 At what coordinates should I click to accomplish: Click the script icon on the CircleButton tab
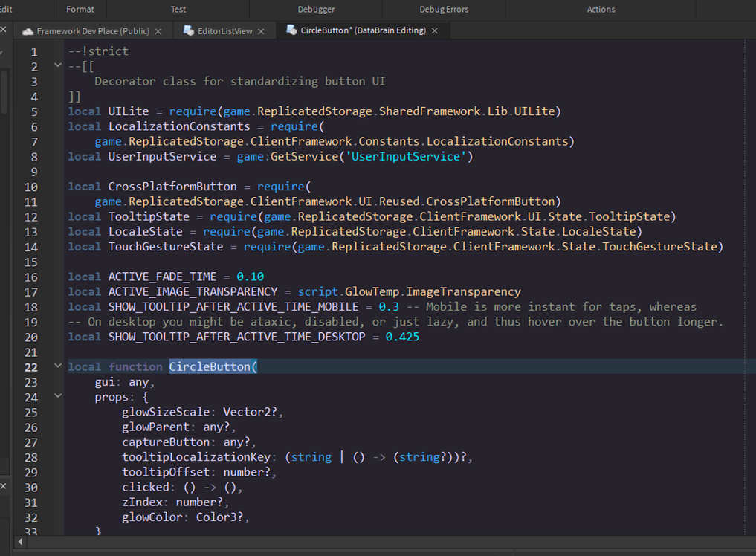[291, 32]
